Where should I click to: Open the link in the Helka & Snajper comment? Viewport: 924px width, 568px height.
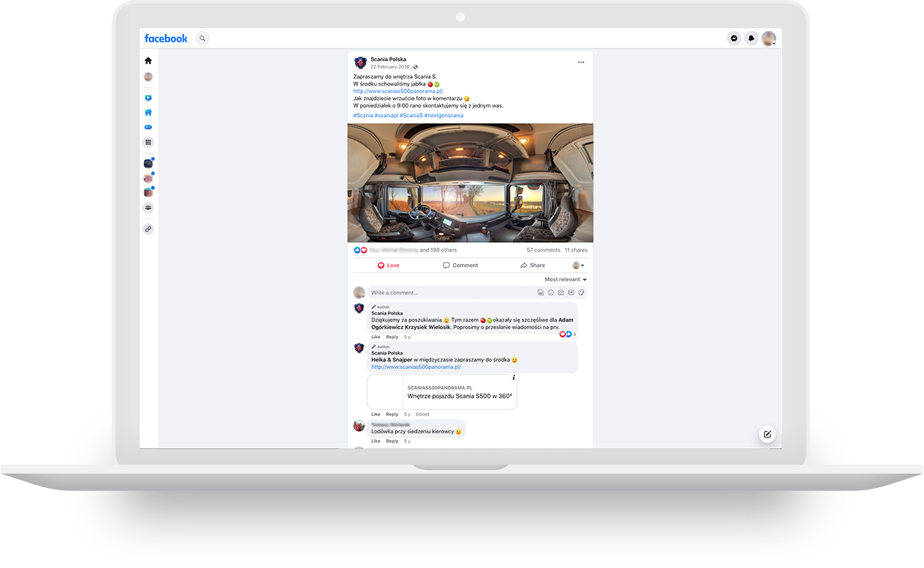click(416, 367)
